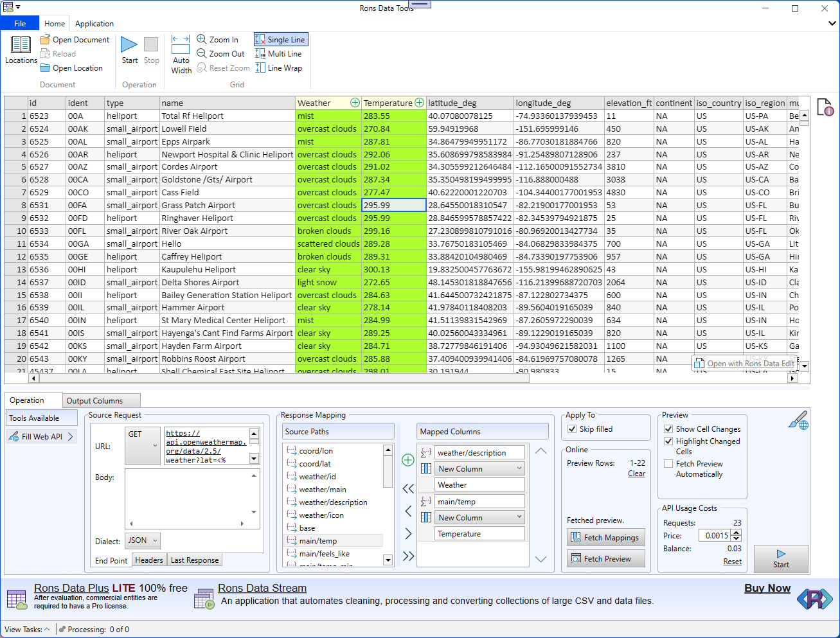Screen dimensions: 840x638
Task: Toggle Skip filled checkbox
Action: pyautogui.click(x=572, y=429)
